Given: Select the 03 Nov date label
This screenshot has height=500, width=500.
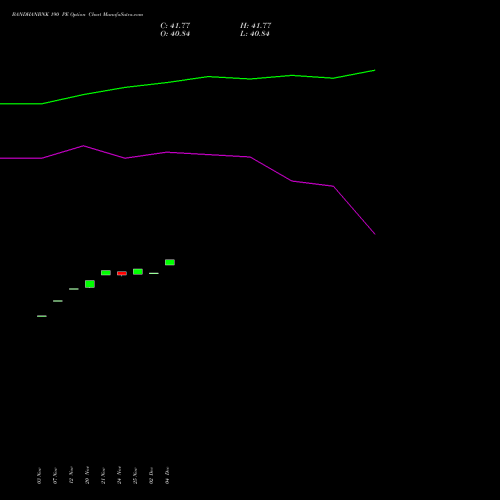Looking at the screenshot, I should point(39,476).
